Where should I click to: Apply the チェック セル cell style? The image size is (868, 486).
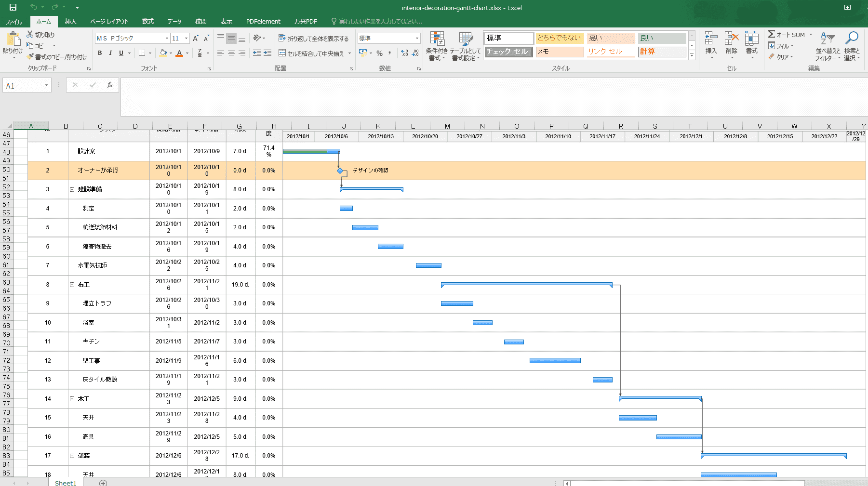click(x=508, y=52)
